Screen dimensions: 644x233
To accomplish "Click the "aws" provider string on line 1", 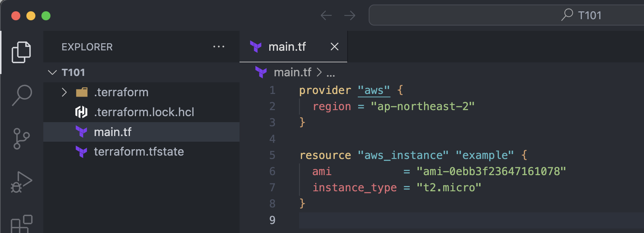I will (374, 90).
